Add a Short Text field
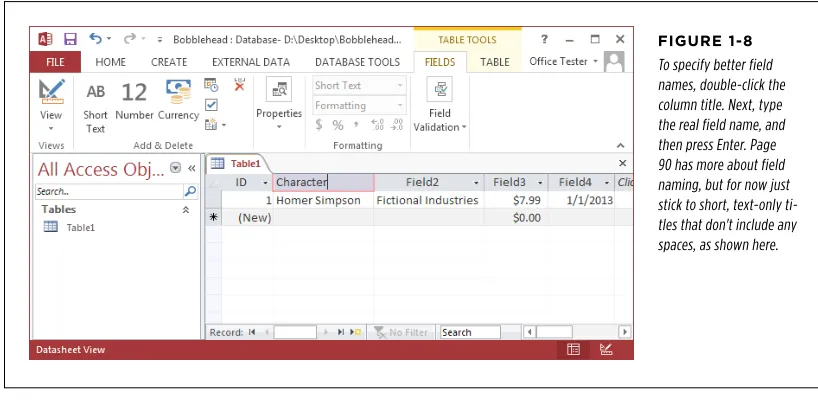 click(x=95, y=106)
